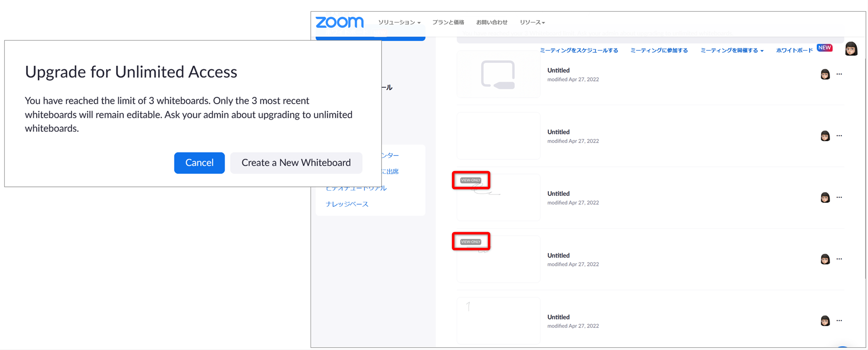Click Create a New Whiteboard button

click(296, 163)
